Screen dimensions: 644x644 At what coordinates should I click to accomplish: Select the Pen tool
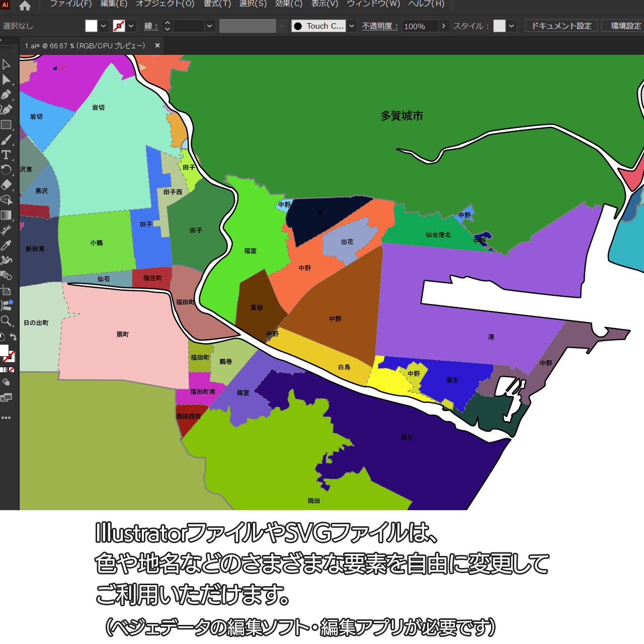(x=6, y=95)
